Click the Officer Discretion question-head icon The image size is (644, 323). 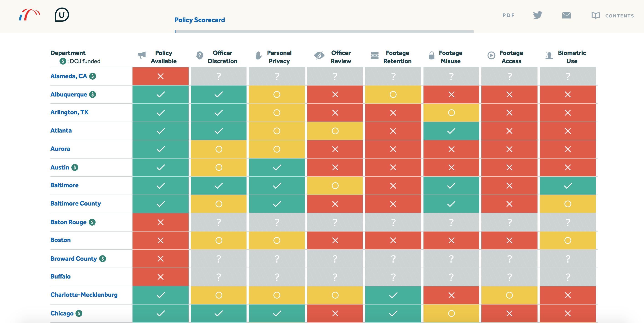pyautogui.click(x=200, y=55)
